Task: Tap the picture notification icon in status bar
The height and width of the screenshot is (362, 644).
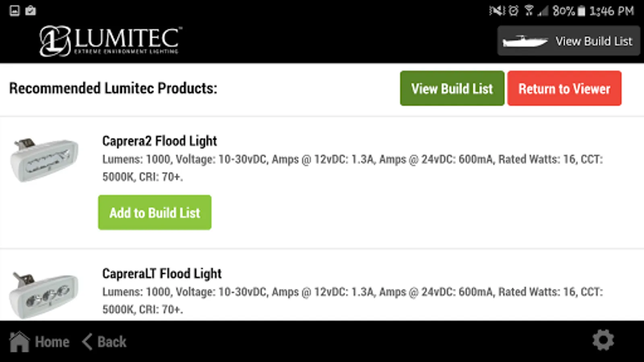Action: (14, 11)
